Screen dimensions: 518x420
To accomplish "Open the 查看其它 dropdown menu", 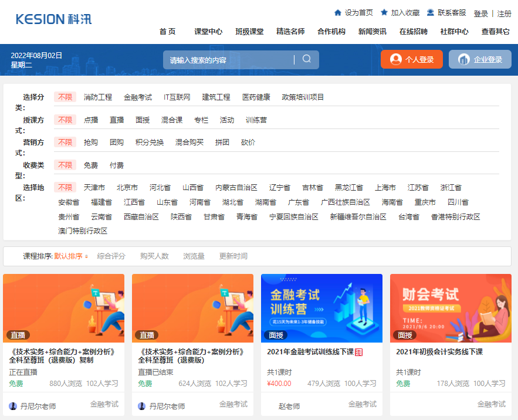I will pos(495,32).
